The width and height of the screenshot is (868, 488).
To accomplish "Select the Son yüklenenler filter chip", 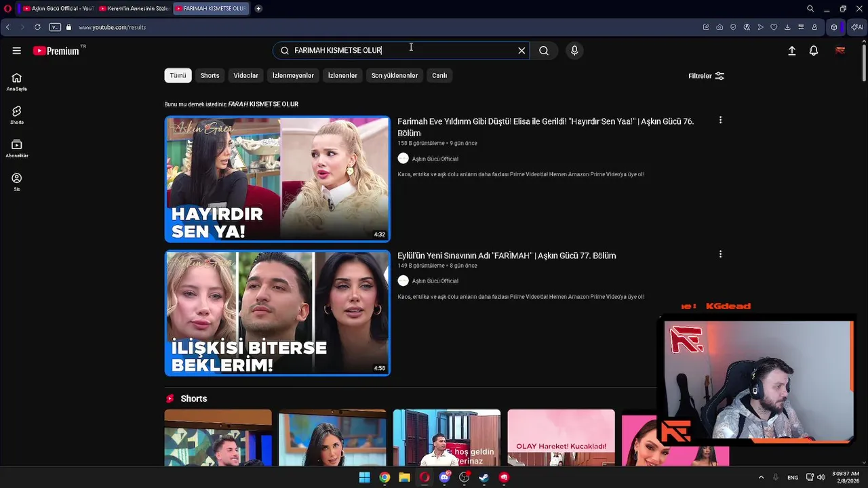I will 395,76.
